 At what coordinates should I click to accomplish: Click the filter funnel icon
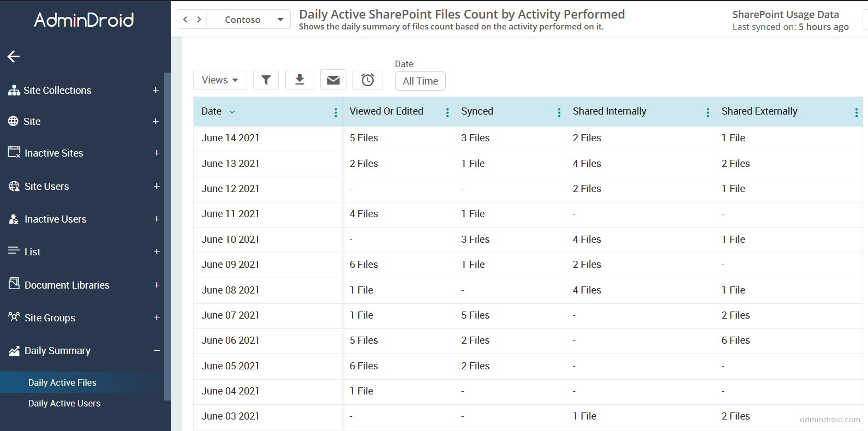click(x=266, y=80)
